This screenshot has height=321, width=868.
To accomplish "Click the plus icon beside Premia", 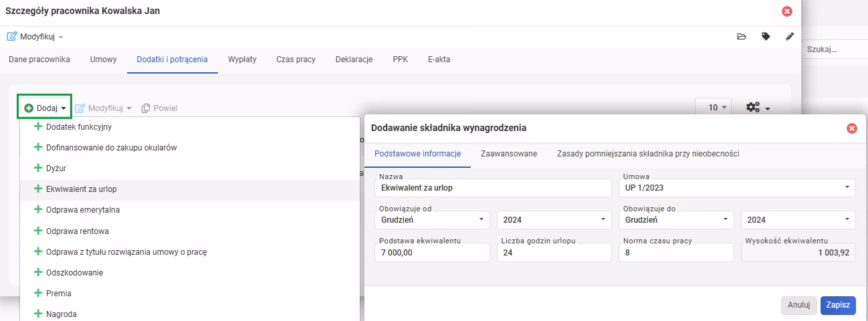I will click(x=37, y=293).
